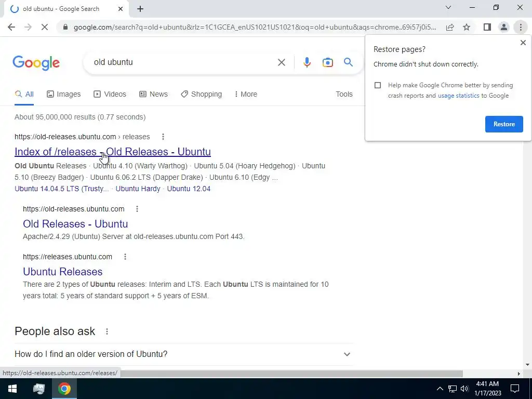Click into the 'old ubuntu' search field
Image resolution: width=532 pixels, height=399 pixels.
(183, 62)
